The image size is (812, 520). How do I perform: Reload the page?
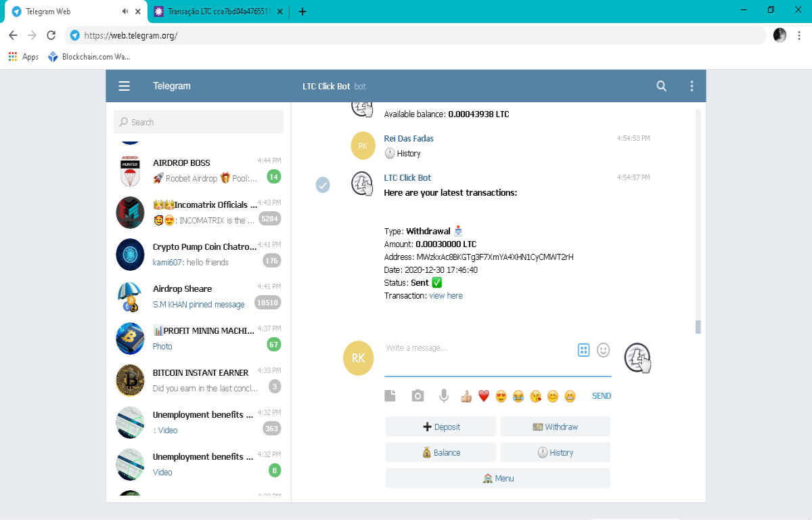pos(51,35)
